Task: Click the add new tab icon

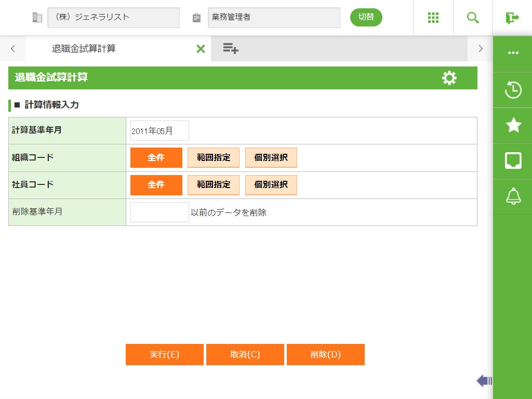Action: click(x=230, y=49)
